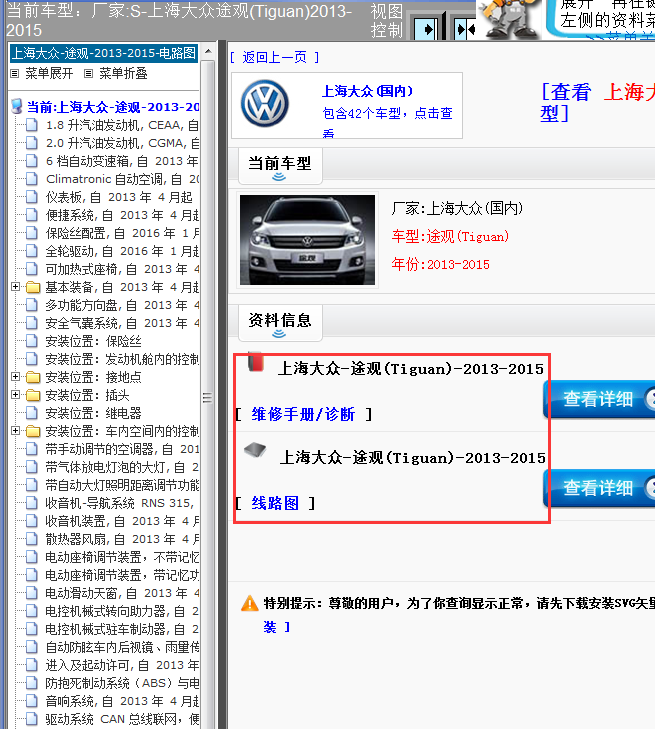The image size is (655, 729).
Task: Click the gray chip icon for 线路图
Action: 255,450
